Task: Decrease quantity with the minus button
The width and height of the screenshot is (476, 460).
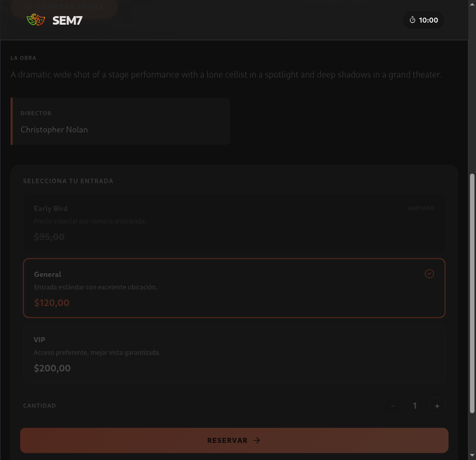Action: [x=393, y=406]
